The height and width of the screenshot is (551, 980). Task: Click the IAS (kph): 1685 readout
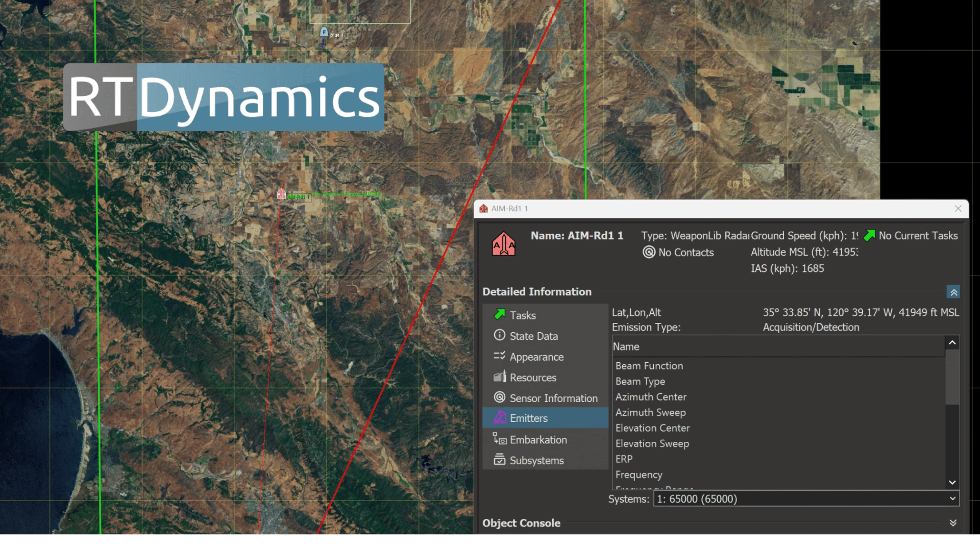[787, 268]
